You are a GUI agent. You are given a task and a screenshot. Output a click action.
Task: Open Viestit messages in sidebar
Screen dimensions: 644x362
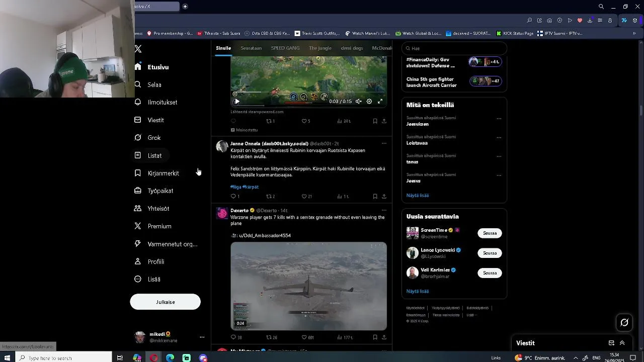point(149,120)
